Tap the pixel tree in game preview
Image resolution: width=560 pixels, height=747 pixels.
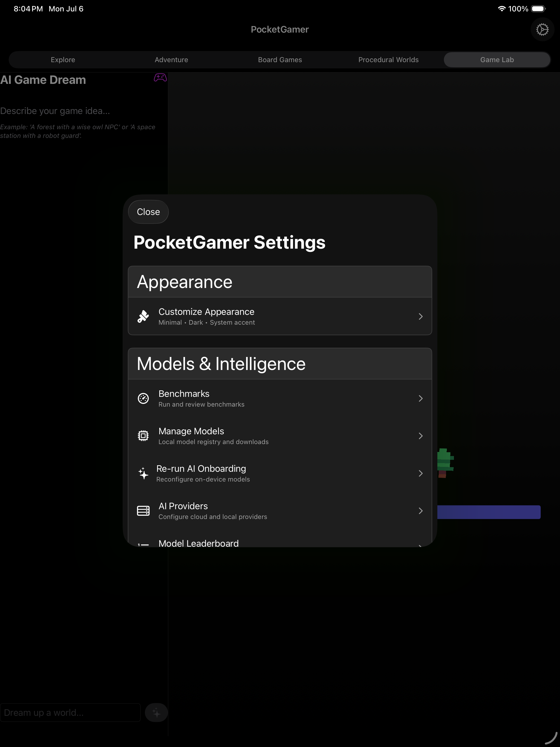click(x=445, y=463)
